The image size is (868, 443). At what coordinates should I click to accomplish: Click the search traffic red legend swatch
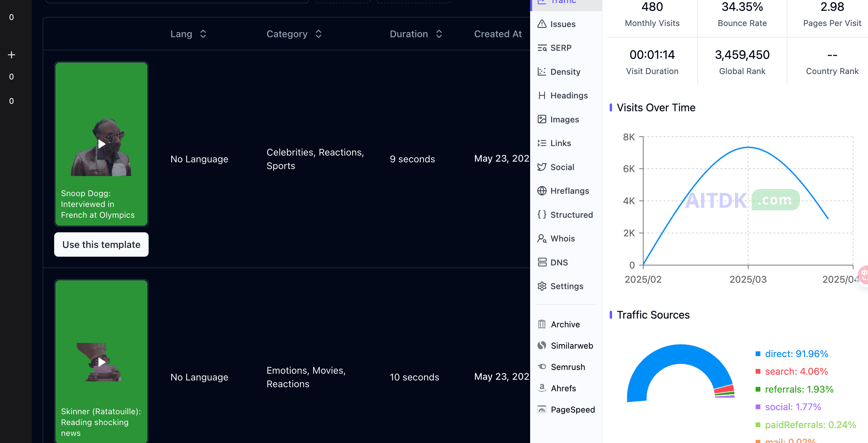click(758, 371)
